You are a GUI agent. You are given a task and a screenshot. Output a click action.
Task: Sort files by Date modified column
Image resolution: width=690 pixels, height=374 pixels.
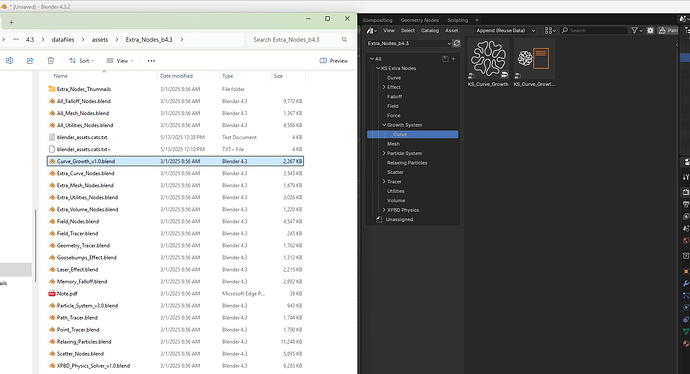176,76
